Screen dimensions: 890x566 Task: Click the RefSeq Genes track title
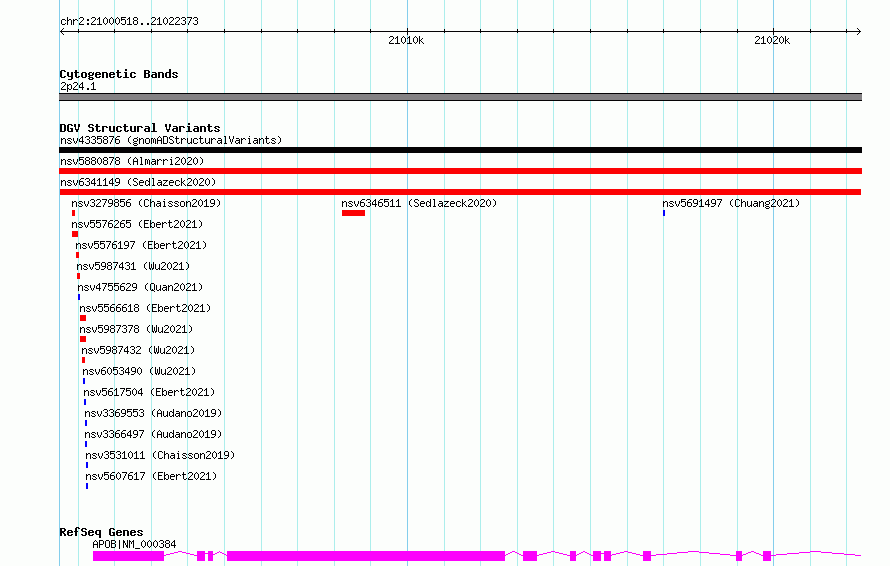(101, 533)
